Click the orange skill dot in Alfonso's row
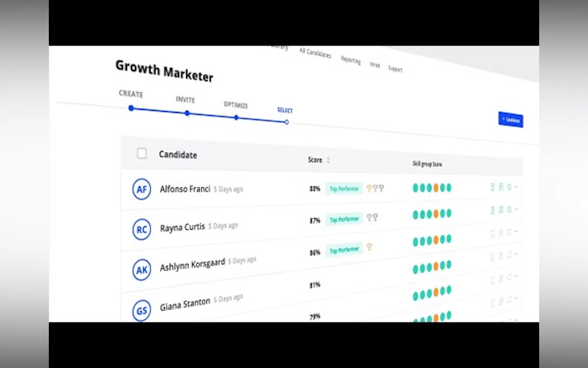 (436, 188)
